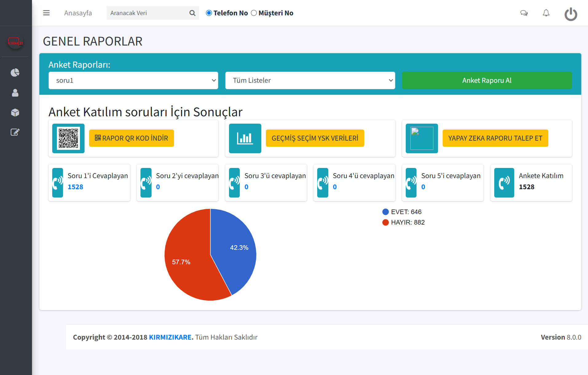
Task: Open the user profile sidebar icon
Action: [15, 93]
